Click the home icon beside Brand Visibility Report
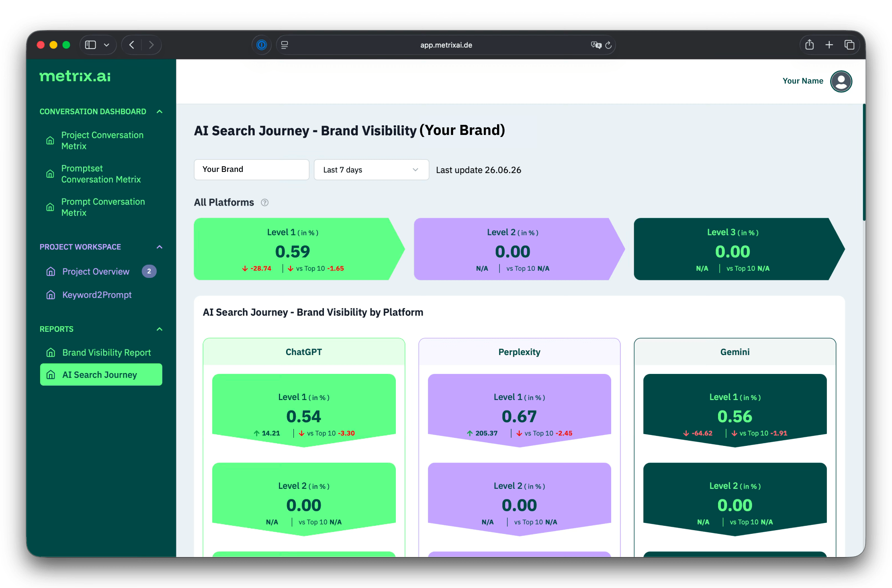The height and width of the screenshot is (588, 892). pos(51,353)
